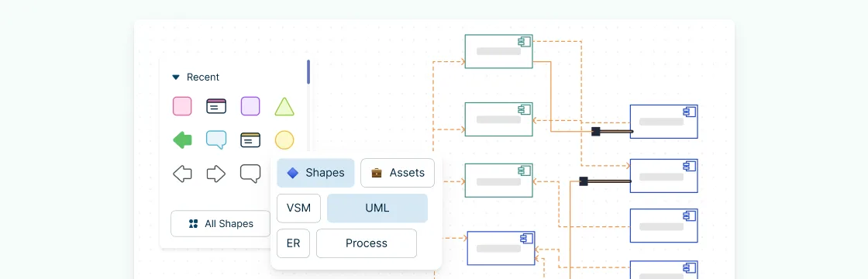Open the All Shapes library
Viewport: 868px width, 279px height.
[220, 224]
